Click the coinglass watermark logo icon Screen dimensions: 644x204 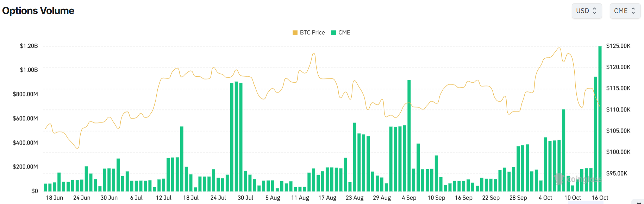[559, 179]
